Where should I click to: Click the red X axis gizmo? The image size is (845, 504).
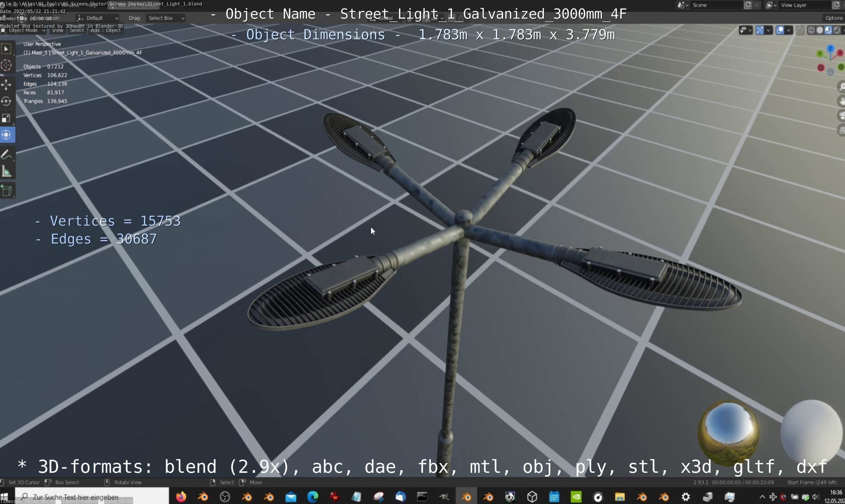(x=840, y=53)
